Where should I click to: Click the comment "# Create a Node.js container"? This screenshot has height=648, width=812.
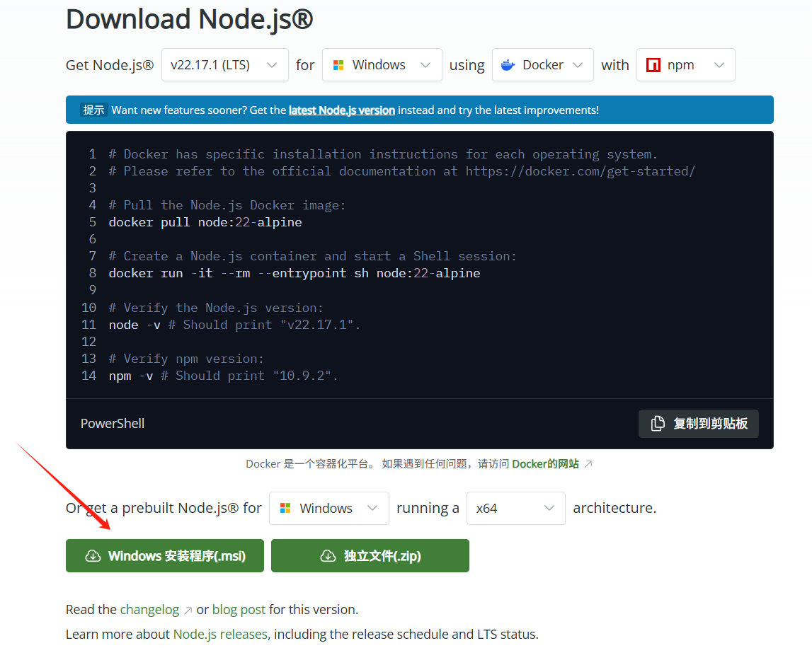pyautogui.click(x=312, y=256)
